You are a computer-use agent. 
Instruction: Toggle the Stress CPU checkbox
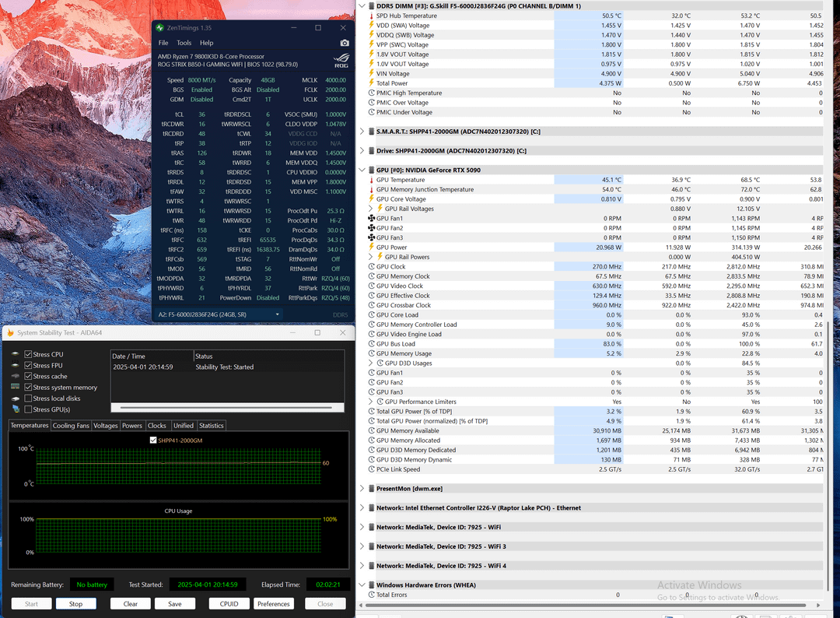coord(29,354)
